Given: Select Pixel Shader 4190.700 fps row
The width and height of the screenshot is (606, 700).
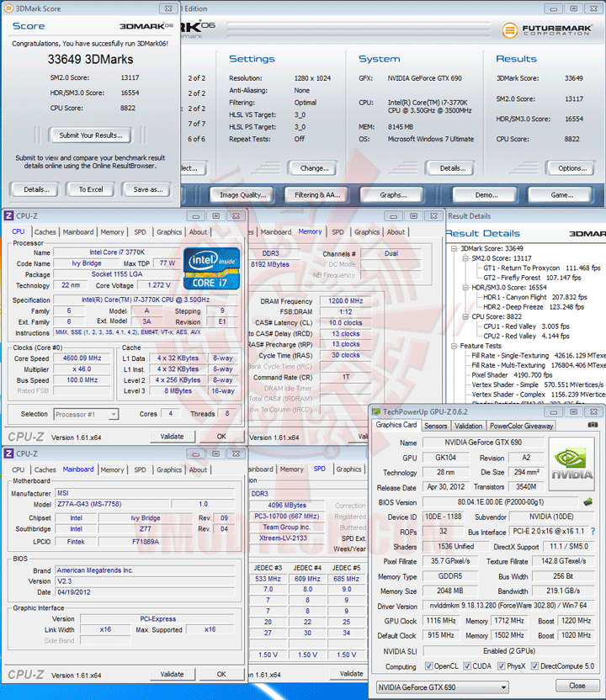Looking at the screenshot, I should point(513,375).
